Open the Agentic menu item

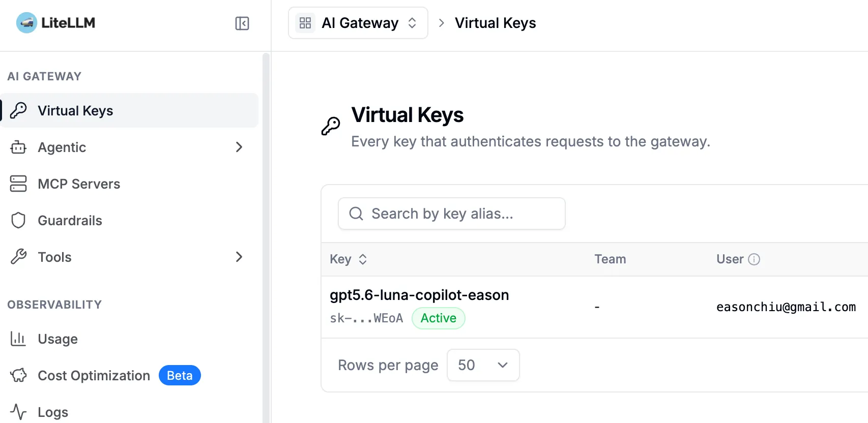point(129,147)
